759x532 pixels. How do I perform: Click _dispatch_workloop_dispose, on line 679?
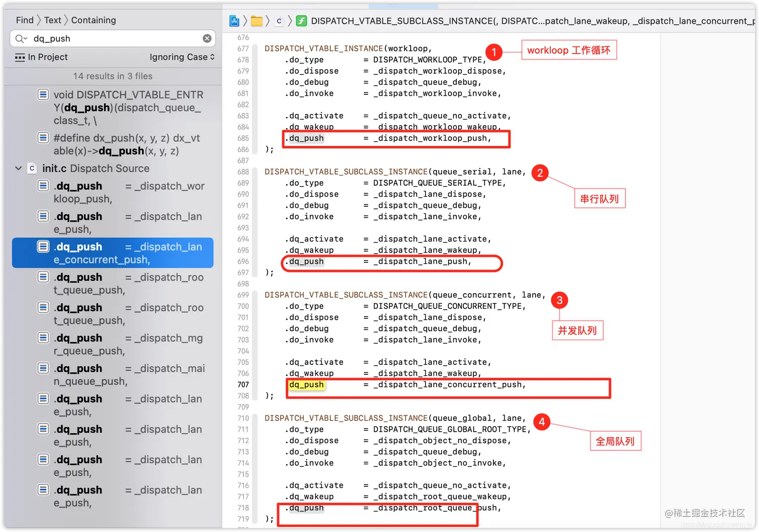[440, 71]
